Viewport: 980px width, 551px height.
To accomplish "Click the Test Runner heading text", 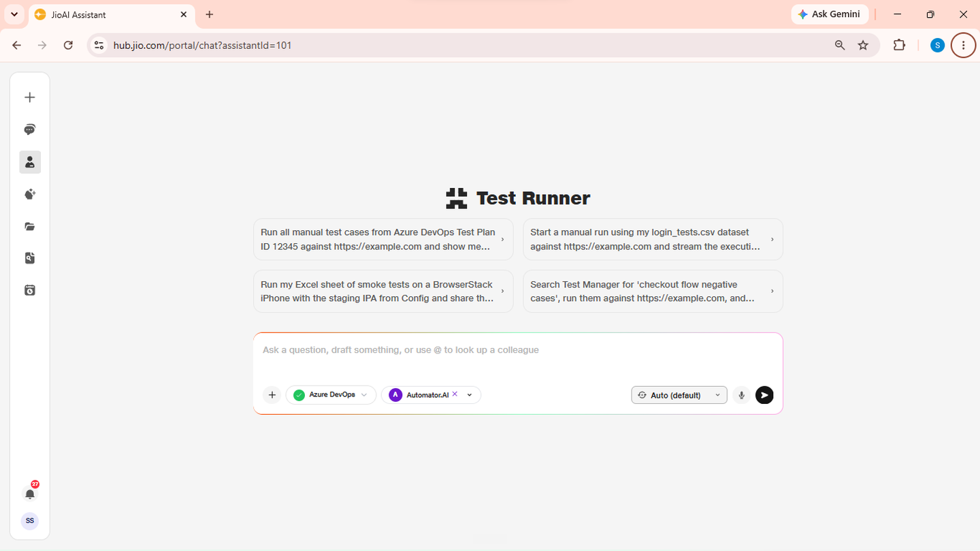I will pyautogui.click(x=534, y=198).
